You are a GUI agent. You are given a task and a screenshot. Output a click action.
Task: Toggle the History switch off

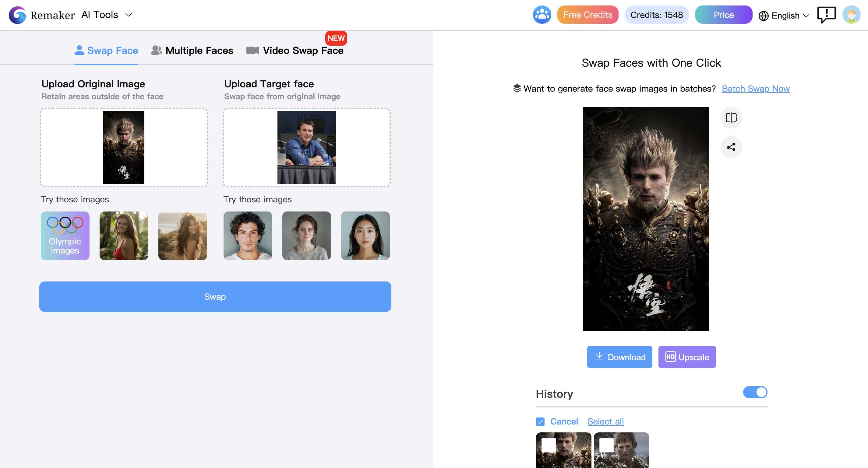(x=755, y=392)
